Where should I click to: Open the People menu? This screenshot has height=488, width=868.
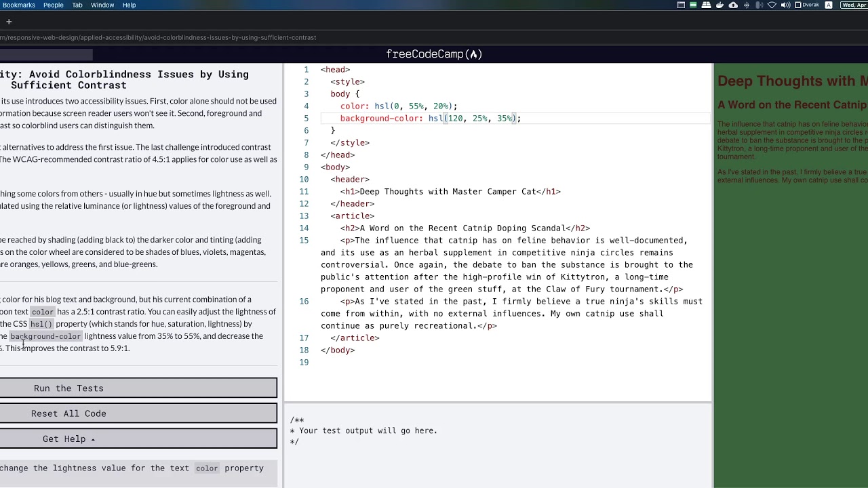53,5
